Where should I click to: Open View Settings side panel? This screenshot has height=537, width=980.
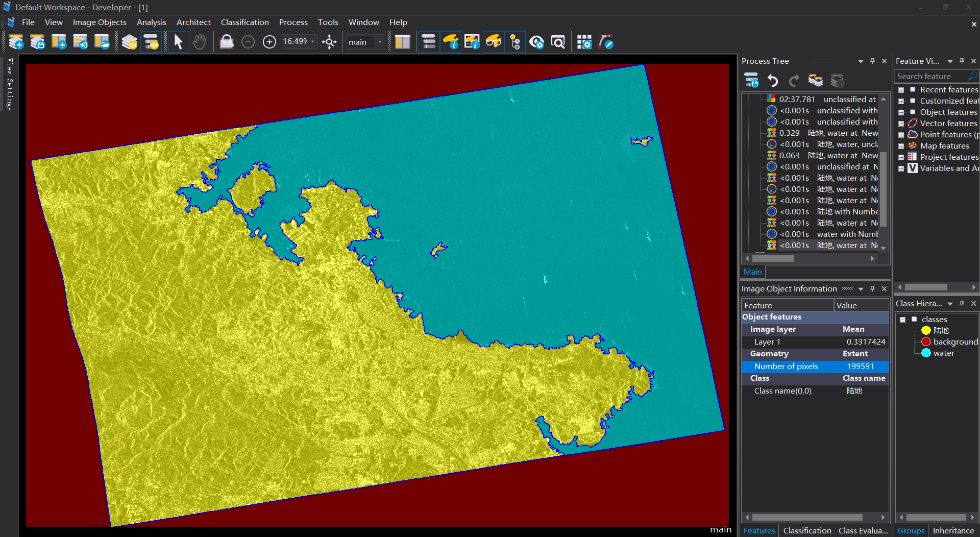[9, 84]
